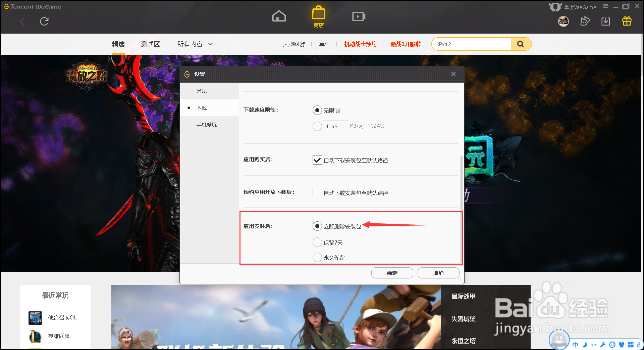Open 使命召唤OL game icon
This screenshot has height=350, width=644.
click(35, 318)
